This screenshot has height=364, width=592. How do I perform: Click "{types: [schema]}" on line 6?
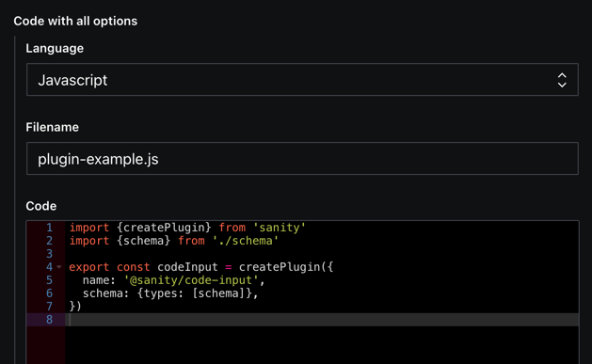195,293
